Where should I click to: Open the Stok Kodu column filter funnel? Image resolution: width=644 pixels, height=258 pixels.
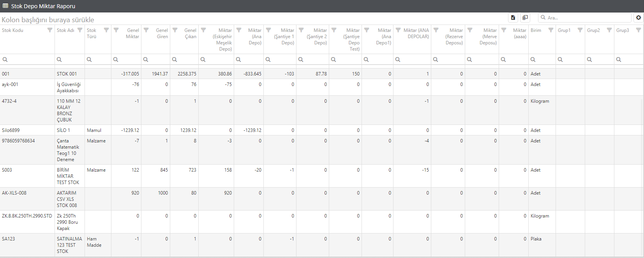pyautogui.click(x=50, y=30)
